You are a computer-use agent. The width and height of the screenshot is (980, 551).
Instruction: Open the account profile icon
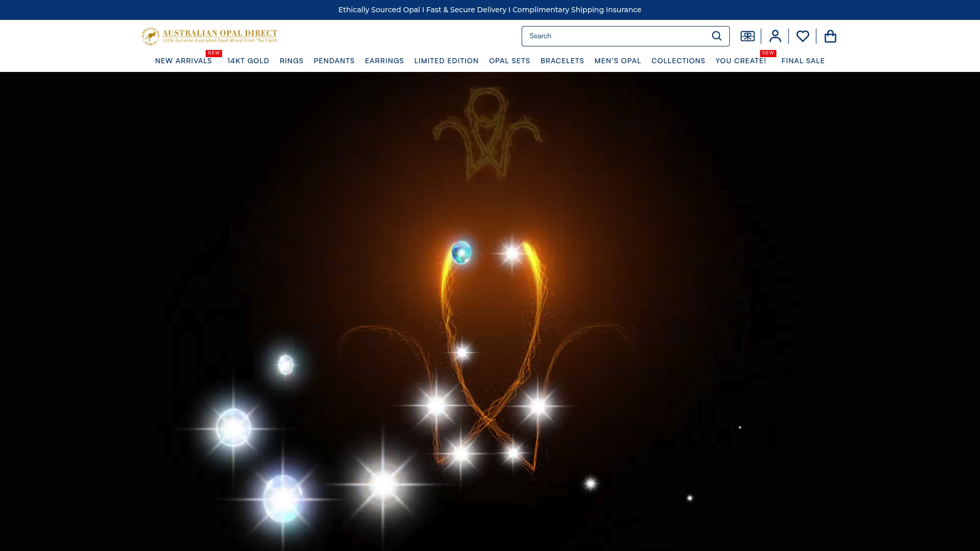coord(775,36)
